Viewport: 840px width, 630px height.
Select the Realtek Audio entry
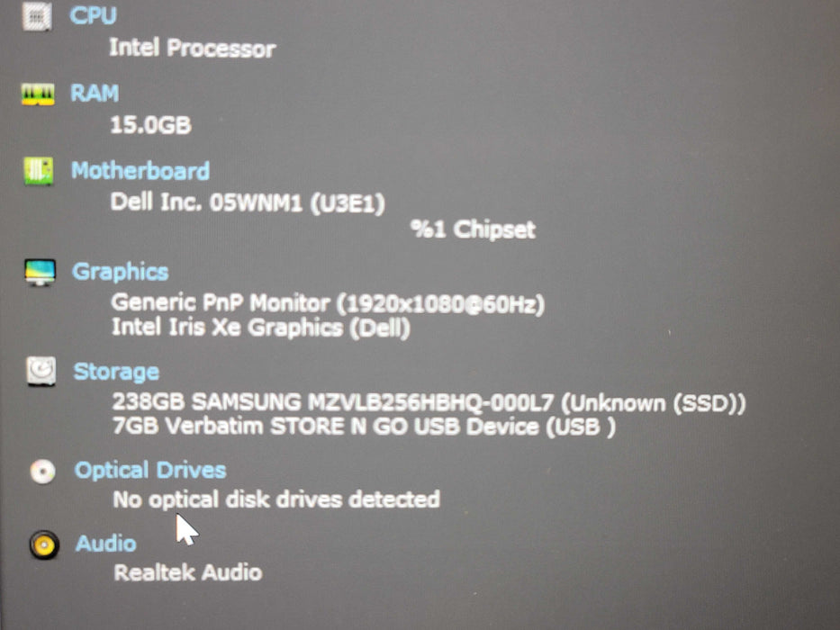pos(188,572)
